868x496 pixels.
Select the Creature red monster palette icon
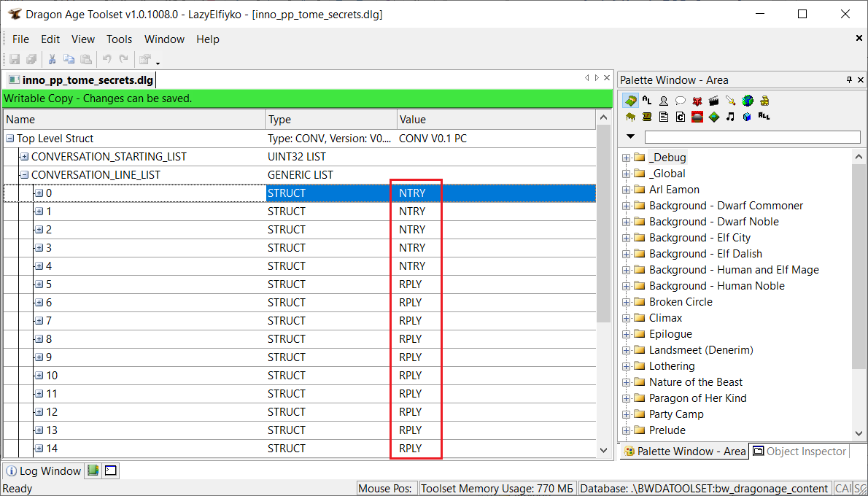point(697,101)
